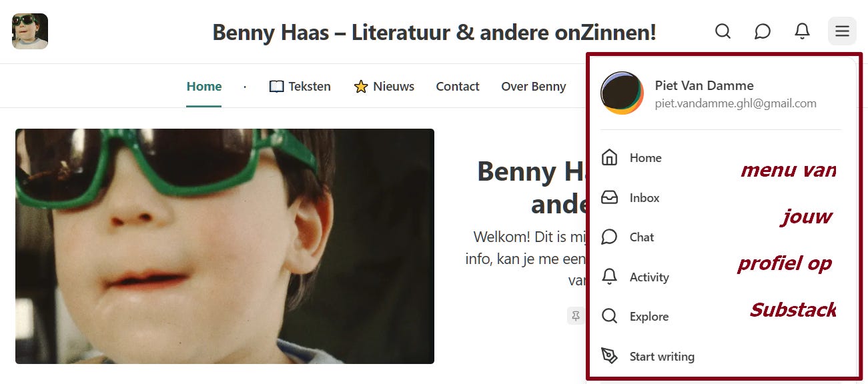Click the Explore magnifier icon in menu
Image resolution: width=868 pixels, height=384 pixels.
(609, 316)
